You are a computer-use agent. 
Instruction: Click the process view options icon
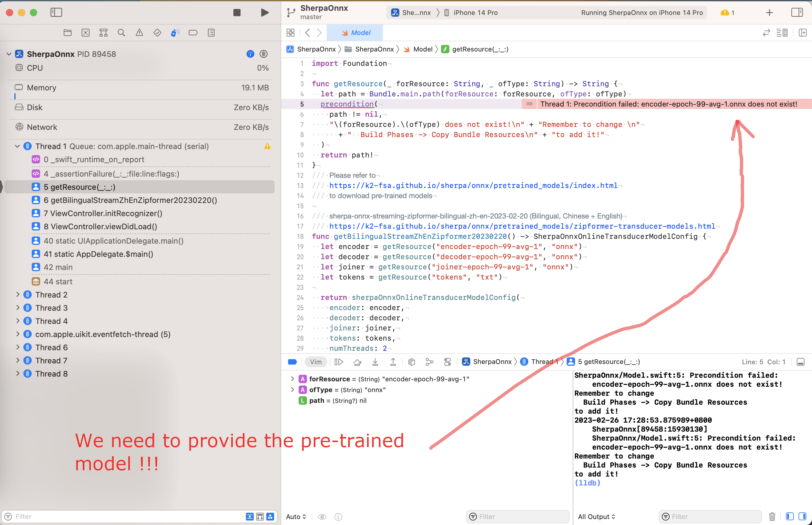pyautogui.click(x=264, y=54)
